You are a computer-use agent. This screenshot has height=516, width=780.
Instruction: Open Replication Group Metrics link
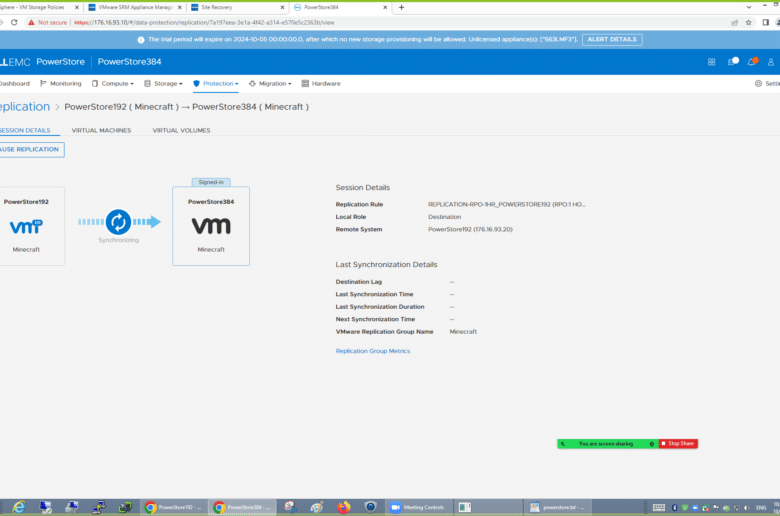coord(373,351)
